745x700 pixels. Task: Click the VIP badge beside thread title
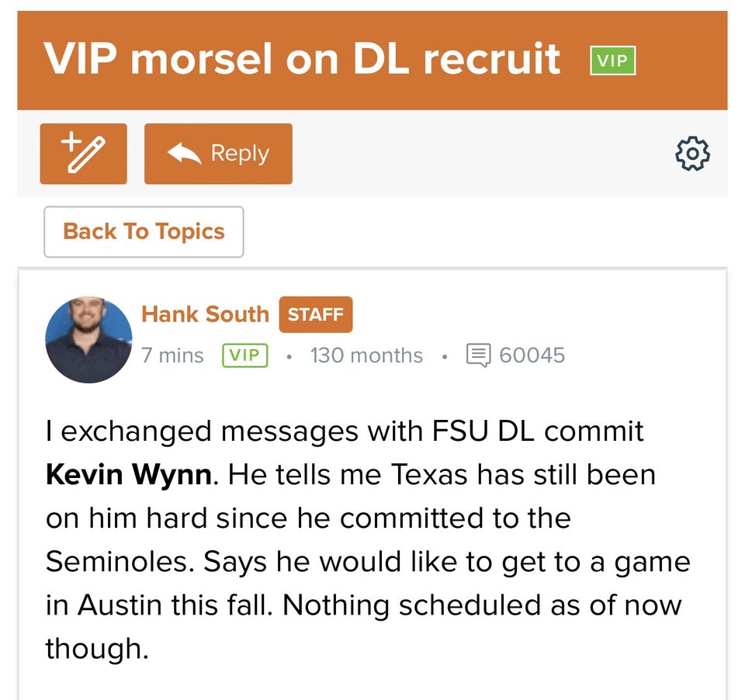click(x=612, y=61)
